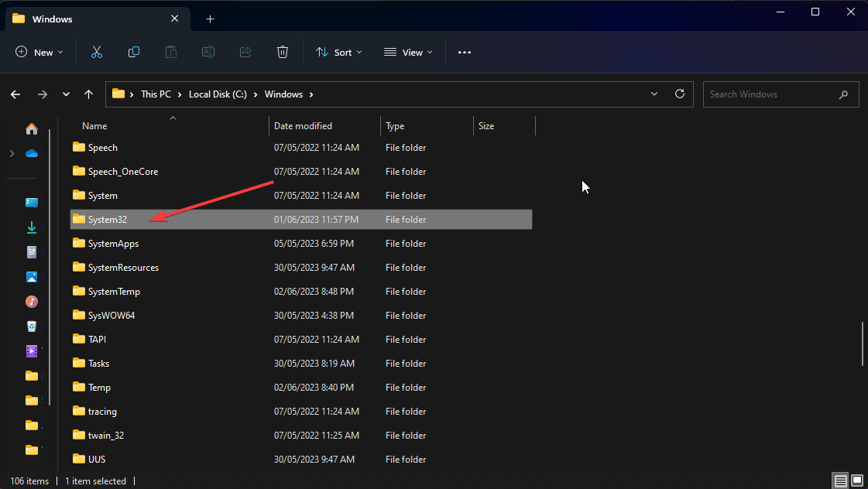Navigate to This PC via breadcrumb
Viewport: 868px width, 489px height.
[156, 94]
